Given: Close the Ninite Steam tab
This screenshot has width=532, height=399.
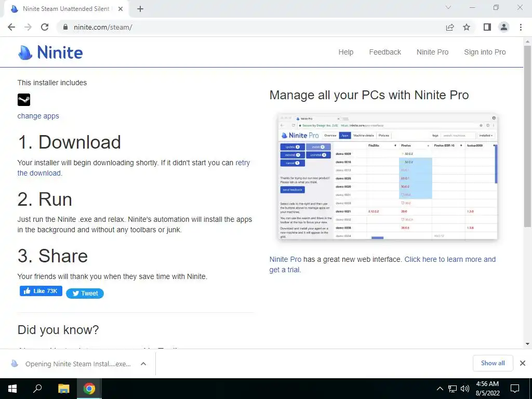Looking at the screenshot, I should 121,9.
